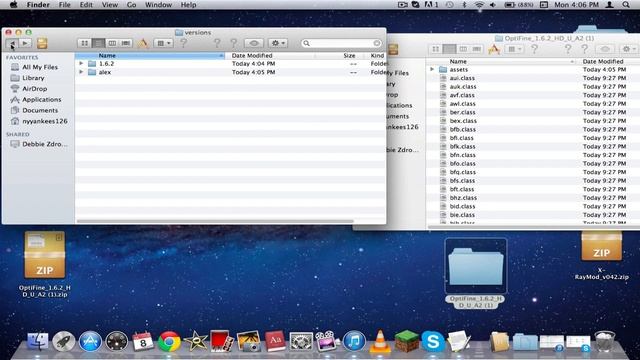Open the Edit menu
The width and height of the screenshot is (640, 360).
(86, 5)
